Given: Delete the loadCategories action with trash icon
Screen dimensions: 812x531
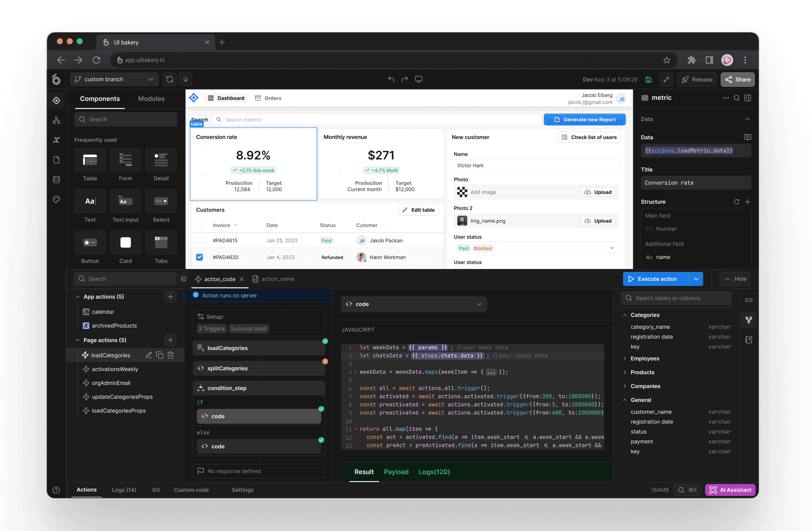Looking at the screenshot, I should [171, 355].
